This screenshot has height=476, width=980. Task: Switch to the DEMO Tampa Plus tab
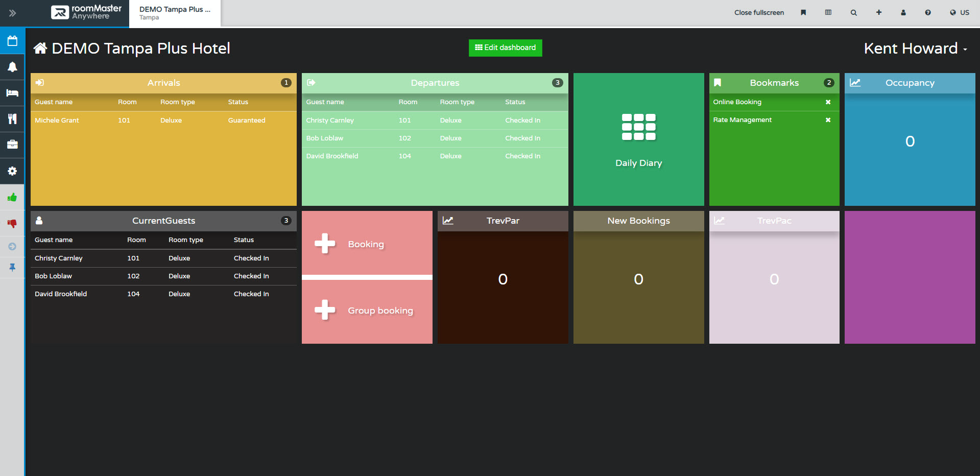point(174,13)
